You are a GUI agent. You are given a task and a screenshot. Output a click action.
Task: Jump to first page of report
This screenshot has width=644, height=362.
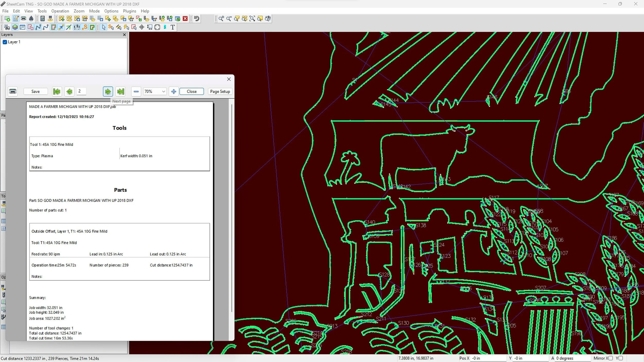tap(57, 91)
